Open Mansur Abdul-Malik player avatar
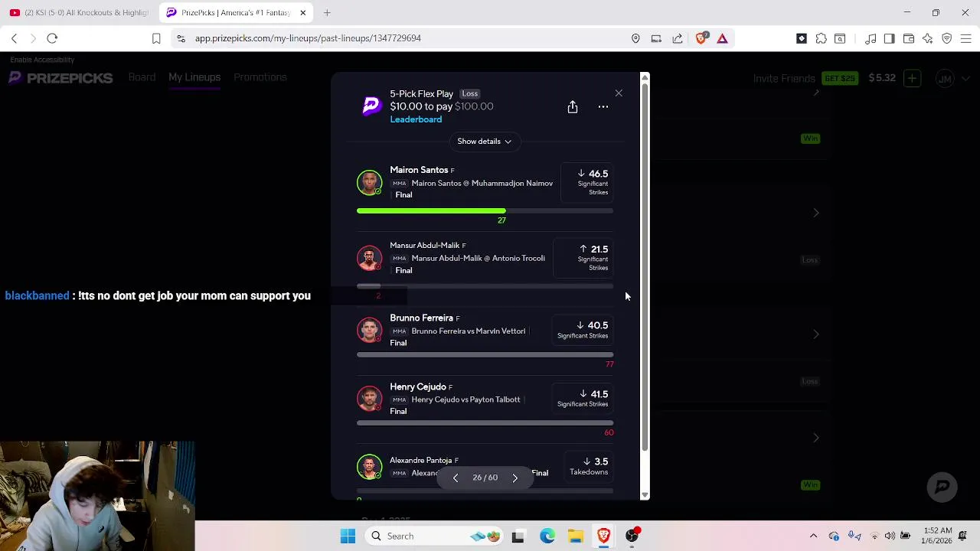Viewport: 980px width, 551px height. tap(369, 258)
